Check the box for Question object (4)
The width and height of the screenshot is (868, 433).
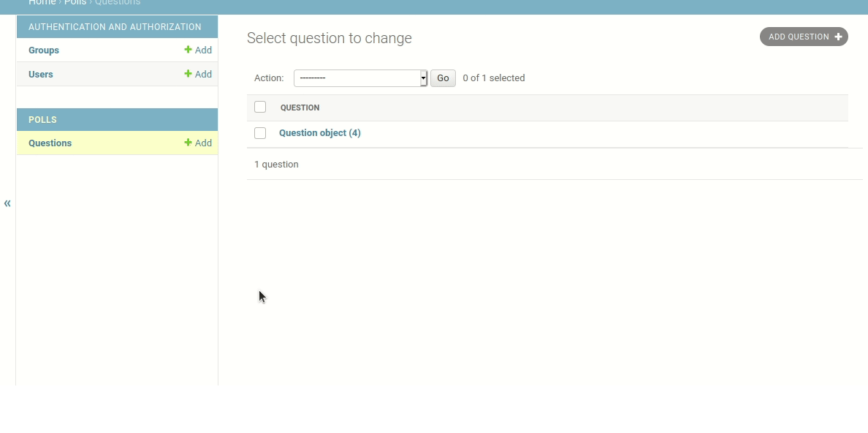coord(260,133)
